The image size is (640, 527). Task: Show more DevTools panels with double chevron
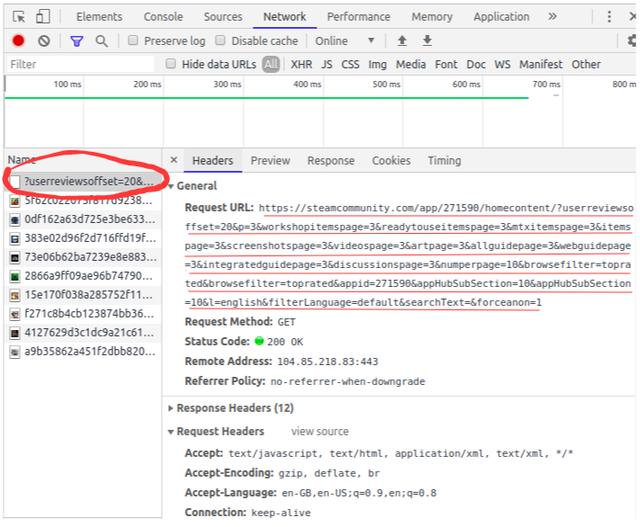552,16
